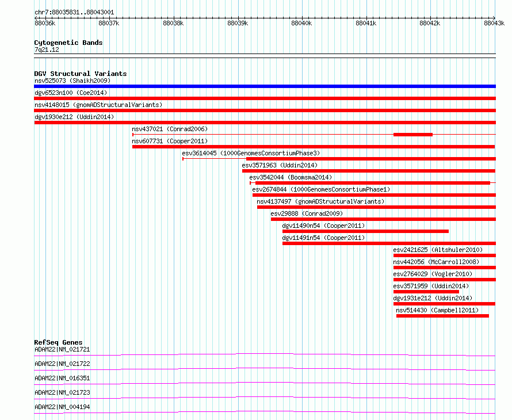Open esv2421625 (Altshuler2010) label
This screenshot has height=420, width=512.
click(x=438, y=250)
